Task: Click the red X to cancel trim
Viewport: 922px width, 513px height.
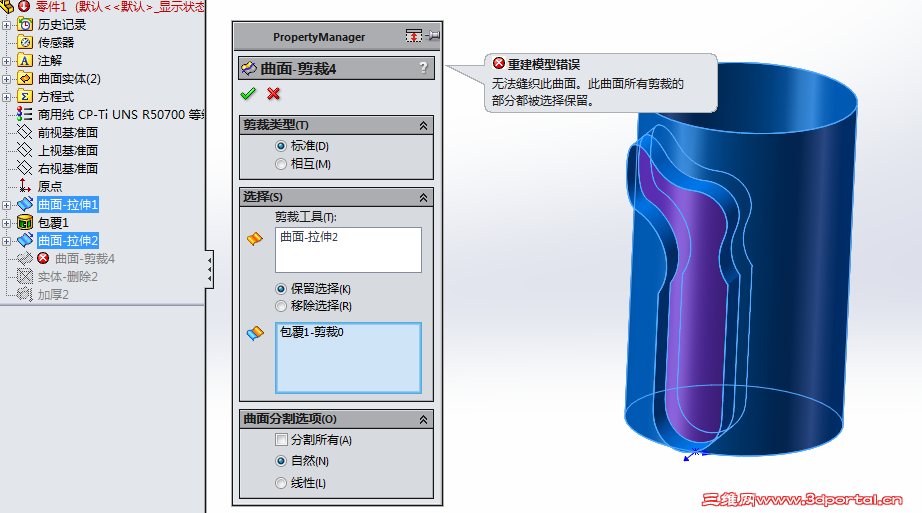Action: point(273,94)
